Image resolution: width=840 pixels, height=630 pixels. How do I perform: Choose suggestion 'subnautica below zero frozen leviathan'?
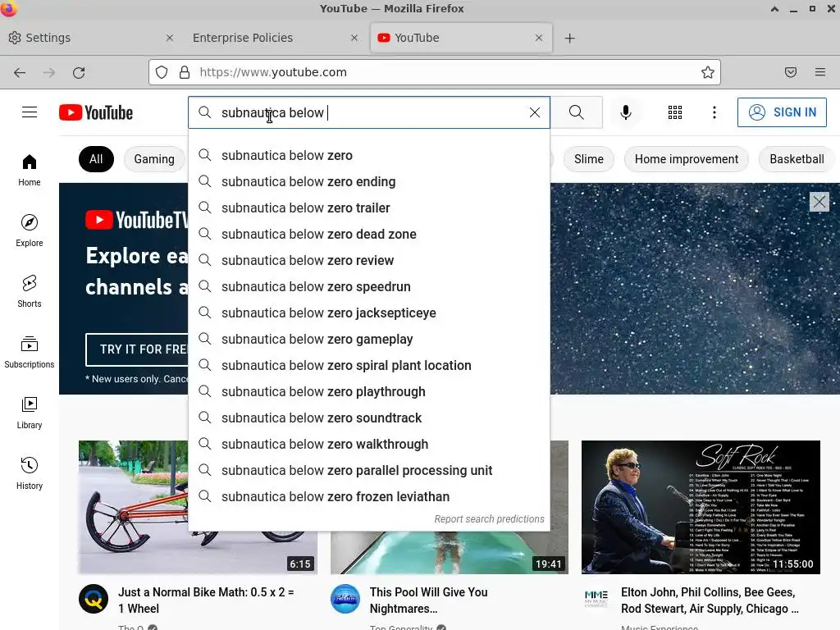click(369, 496)
